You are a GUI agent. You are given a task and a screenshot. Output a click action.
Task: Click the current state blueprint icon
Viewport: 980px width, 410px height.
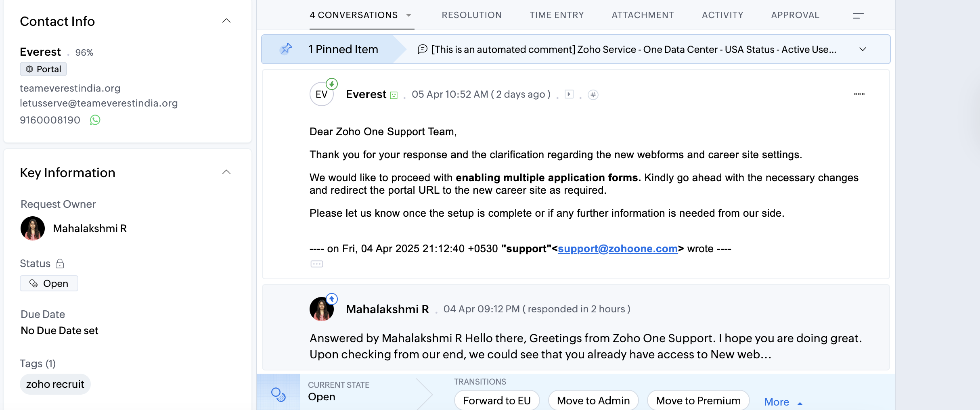[279, 394]
